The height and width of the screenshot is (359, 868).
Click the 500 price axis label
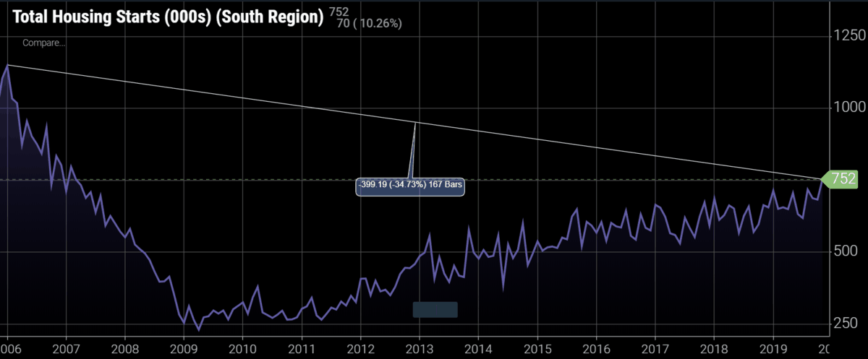coord(845,251)
